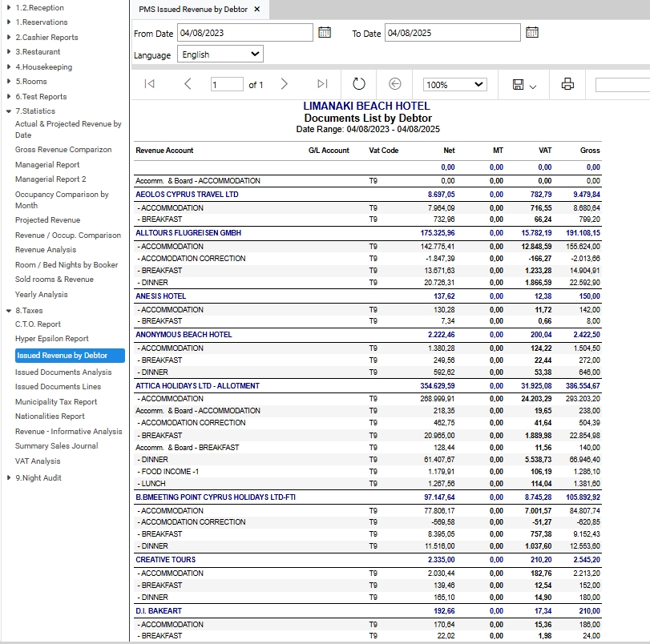The height and width of the screenshot is (644, 650).
Task: Expand the 9.Night Audit node
Action: point(9,477)
